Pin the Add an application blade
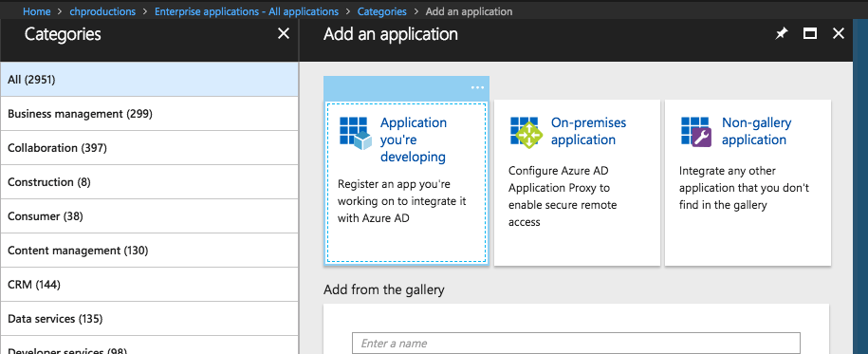 [x=781, y=34]
